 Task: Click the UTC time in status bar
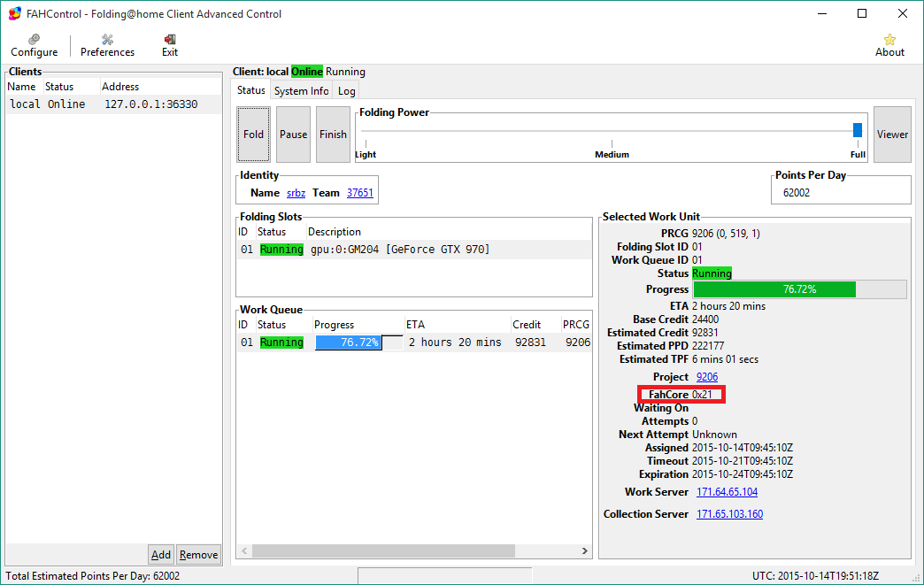[815, 575]
